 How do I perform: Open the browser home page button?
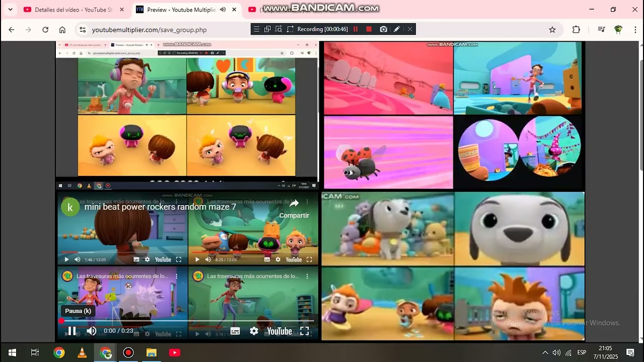click(62, 30)
